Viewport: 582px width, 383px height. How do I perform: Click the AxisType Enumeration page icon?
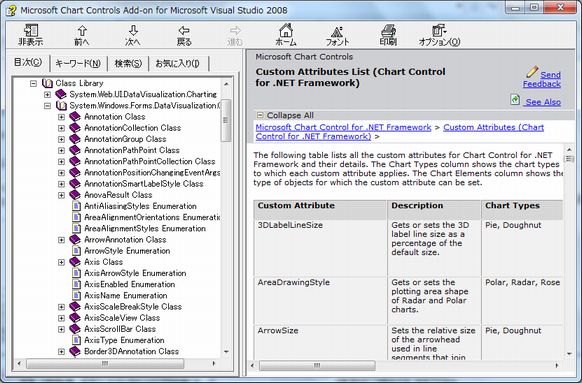76,340
